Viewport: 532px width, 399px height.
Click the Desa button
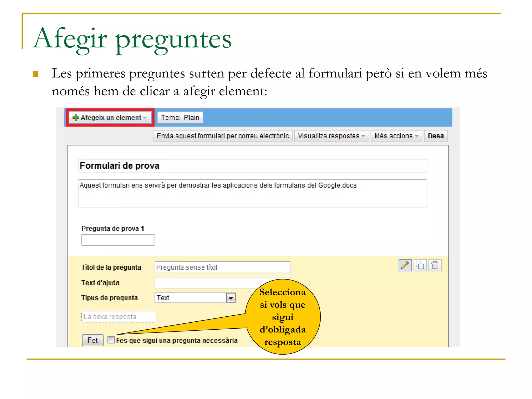[436, 136]
